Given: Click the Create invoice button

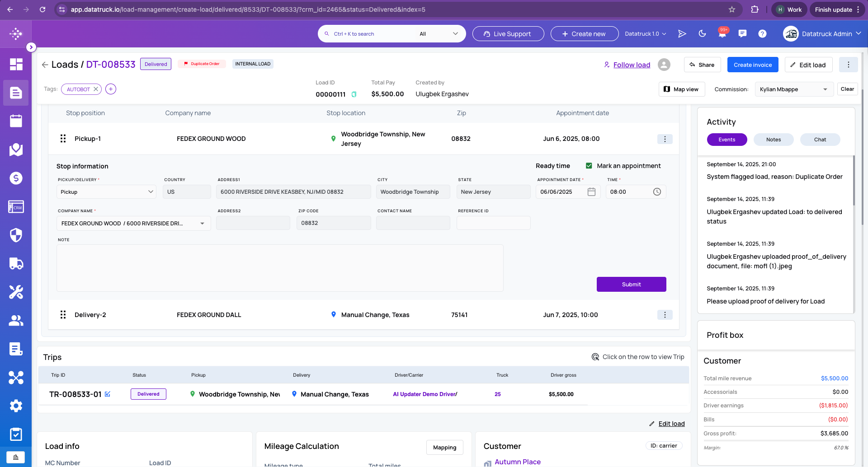Looking at the screenshot, I should [x=753, y=65].
